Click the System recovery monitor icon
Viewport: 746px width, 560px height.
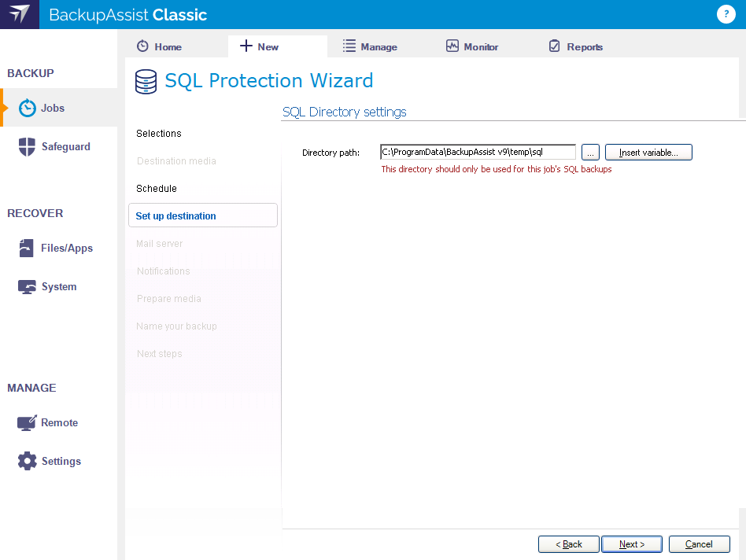[x=27, y=286]
